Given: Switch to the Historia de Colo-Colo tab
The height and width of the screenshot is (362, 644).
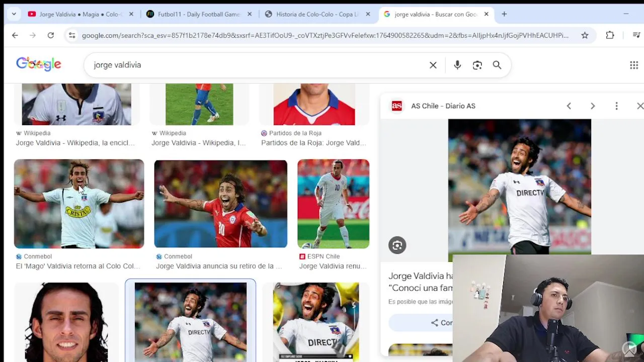Looking at the screenshot, I should click(317, 14).
